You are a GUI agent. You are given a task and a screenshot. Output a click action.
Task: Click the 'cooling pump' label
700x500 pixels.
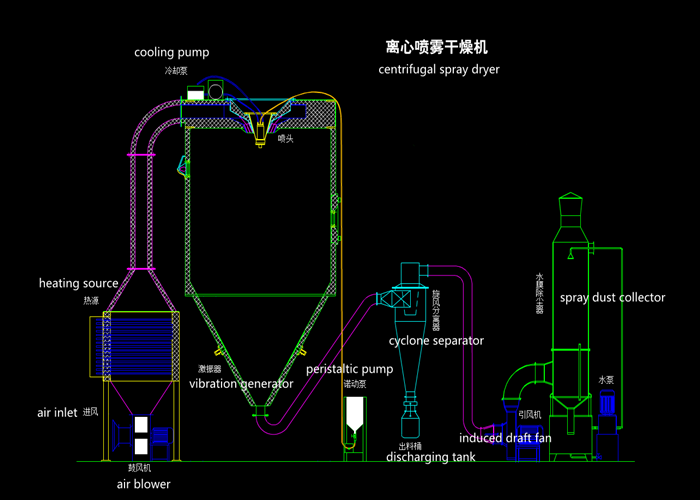coord(172,52)
